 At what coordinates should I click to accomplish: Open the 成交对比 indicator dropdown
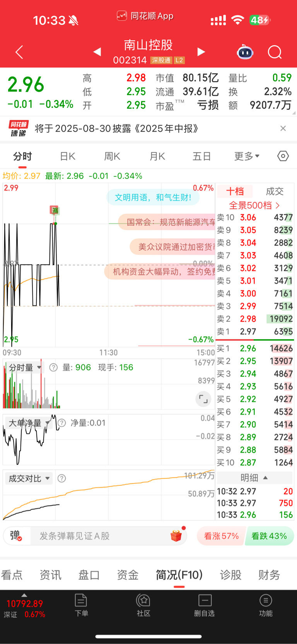pos(29,478)
